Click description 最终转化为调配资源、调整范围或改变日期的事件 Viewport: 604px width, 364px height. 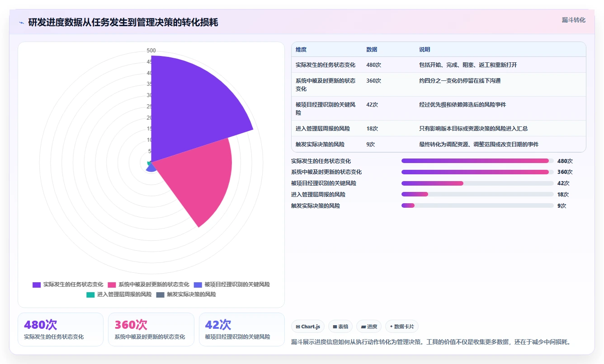point(479,145)
